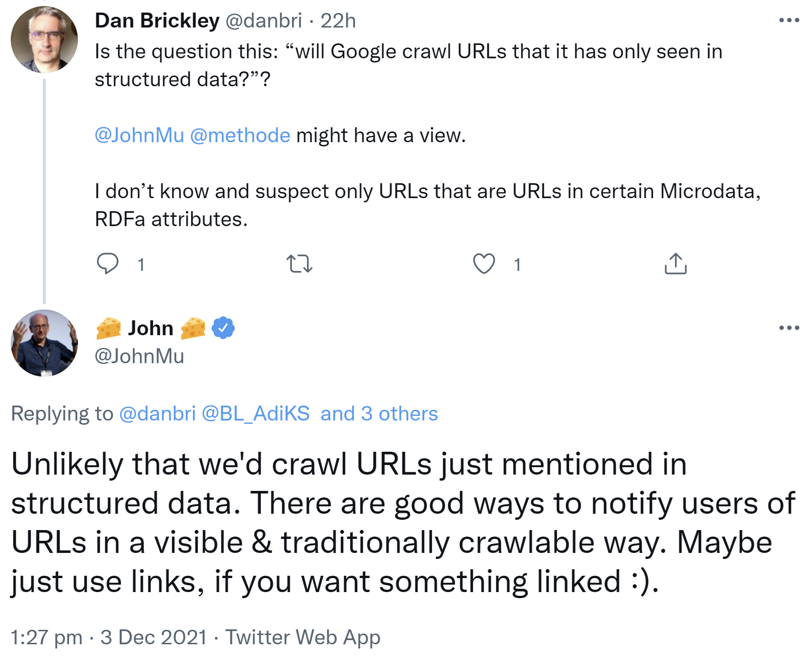Like Dan Brickley's tweet with the heart
This screenshot has height=669, width=812.
click(484, 263)
